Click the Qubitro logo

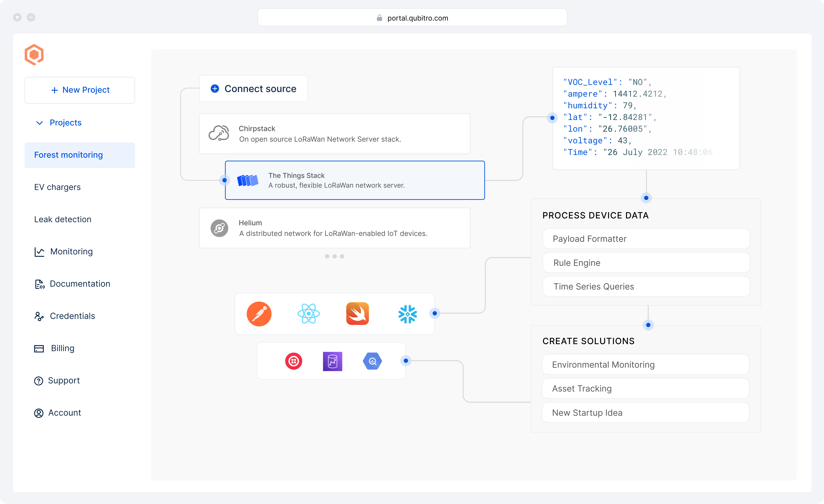(34, 54)
